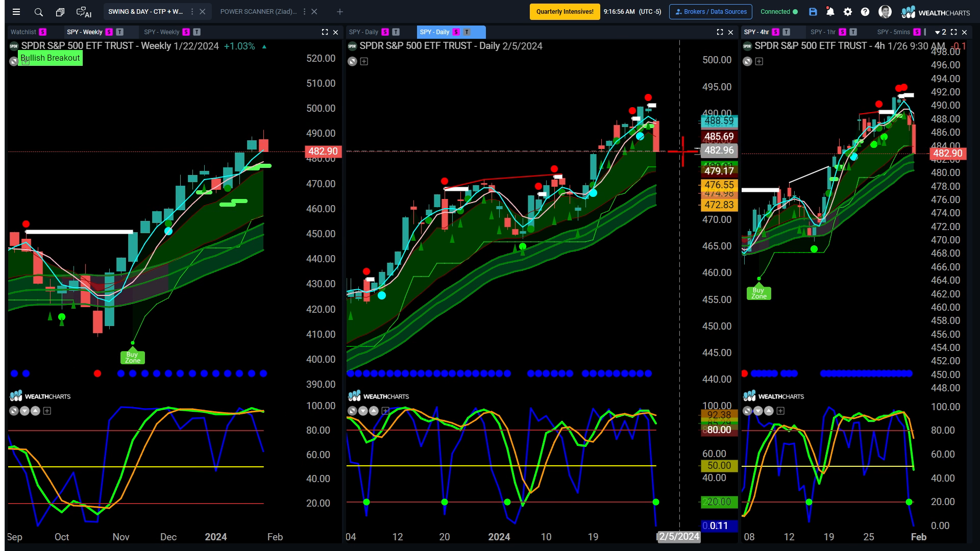Open Brokers / Data Sources
Image resolution: width=980 pixels, height=551 pixels.
[x=710, y=12]
